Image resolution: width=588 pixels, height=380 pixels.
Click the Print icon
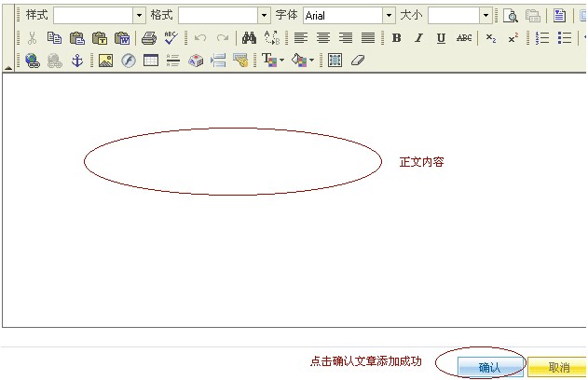point(148,38)
